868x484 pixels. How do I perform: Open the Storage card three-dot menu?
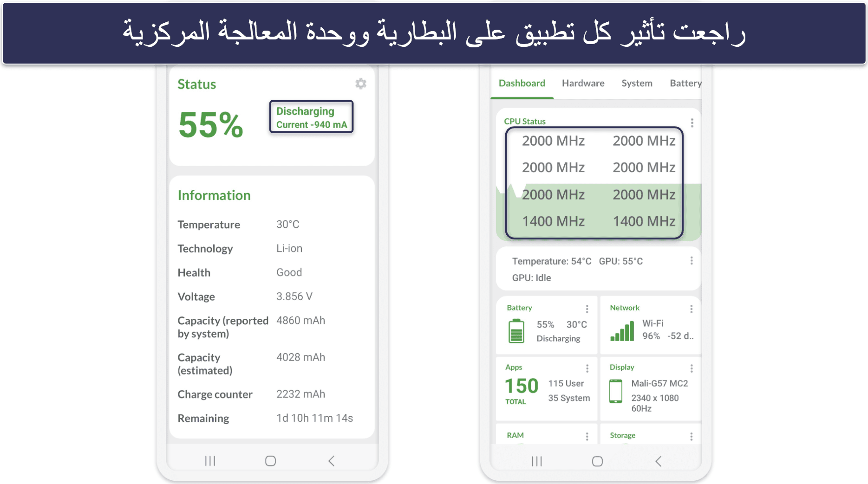(692, 437)
